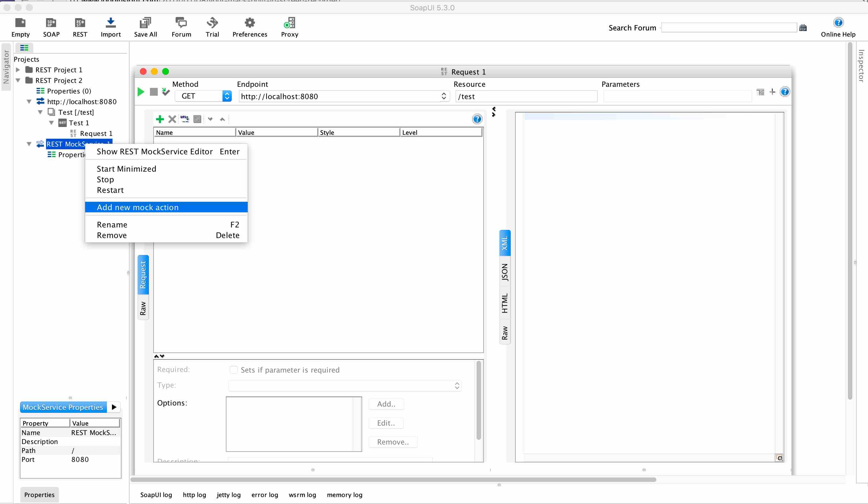Collapse Test 1 method node
Viewport: 868px width, 504px height.
(51, 123)
